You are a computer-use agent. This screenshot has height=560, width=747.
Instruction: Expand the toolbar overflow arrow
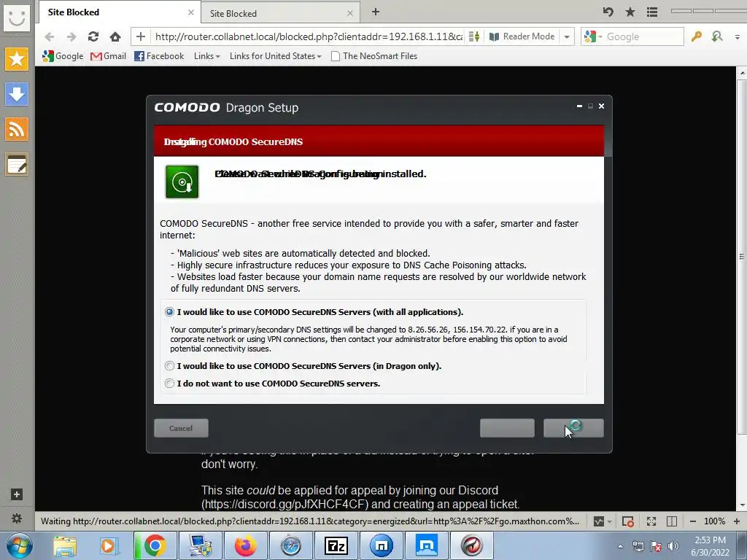point(737,36)
